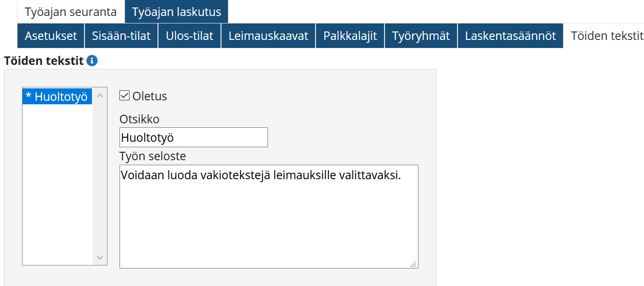
Task: Click into the Otsikko text field
Action: [193, 137]
